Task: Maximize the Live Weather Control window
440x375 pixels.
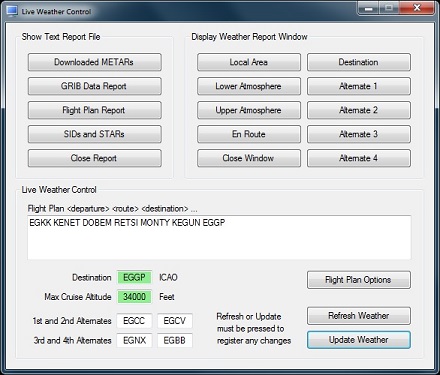Action: click(x=389, y=8)
